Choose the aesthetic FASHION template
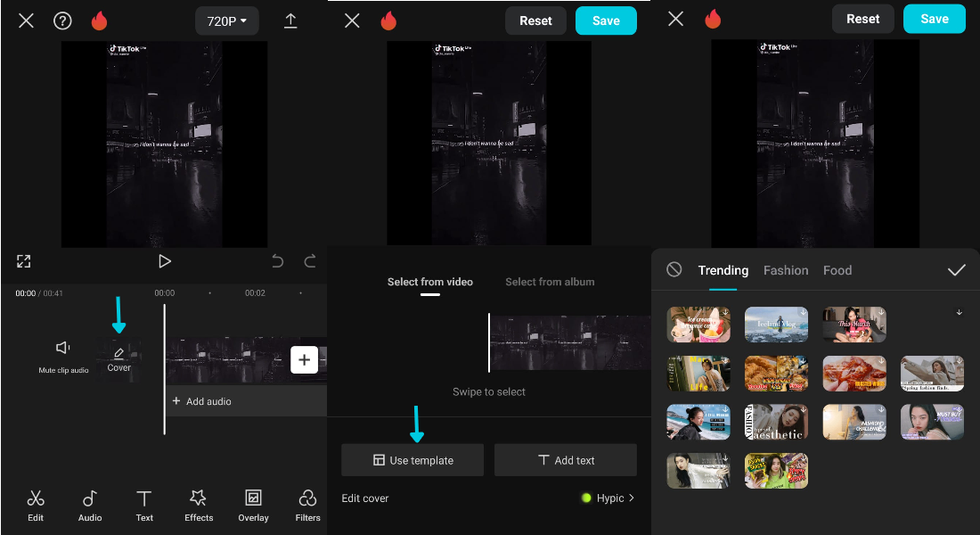Screen dimensions: 980x535 click(x=776, y=422)
